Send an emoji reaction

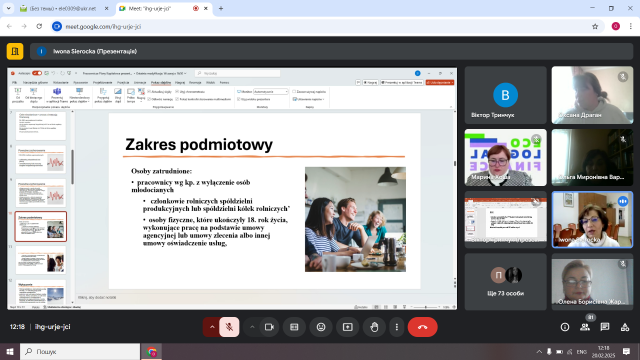(321, 327)
